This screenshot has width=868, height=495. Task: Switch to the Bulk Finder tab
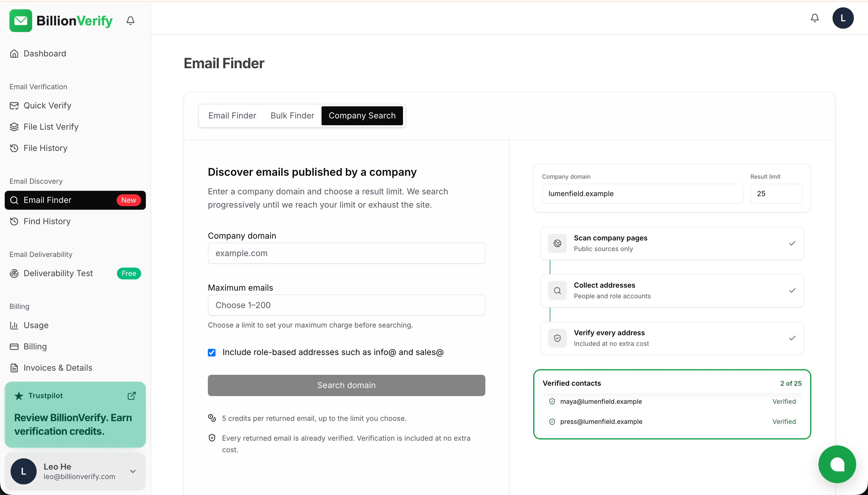pos(292,115)
